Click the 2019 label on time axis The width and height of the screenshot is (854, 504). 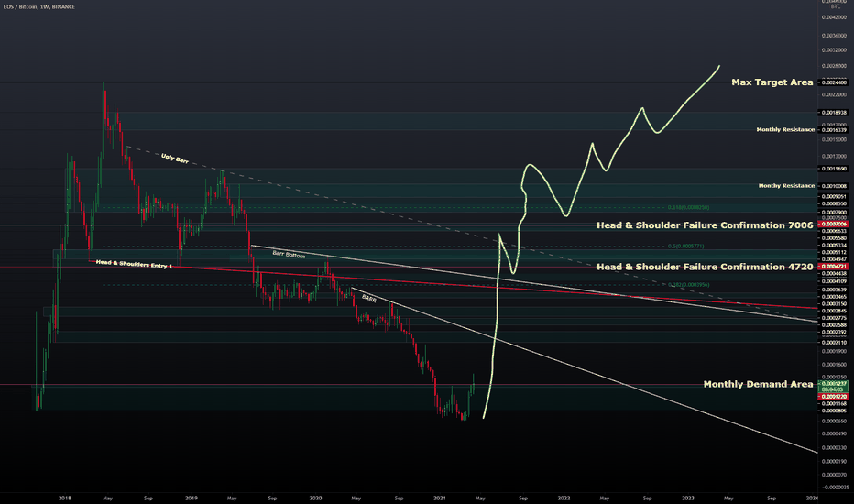pos(192,498)
